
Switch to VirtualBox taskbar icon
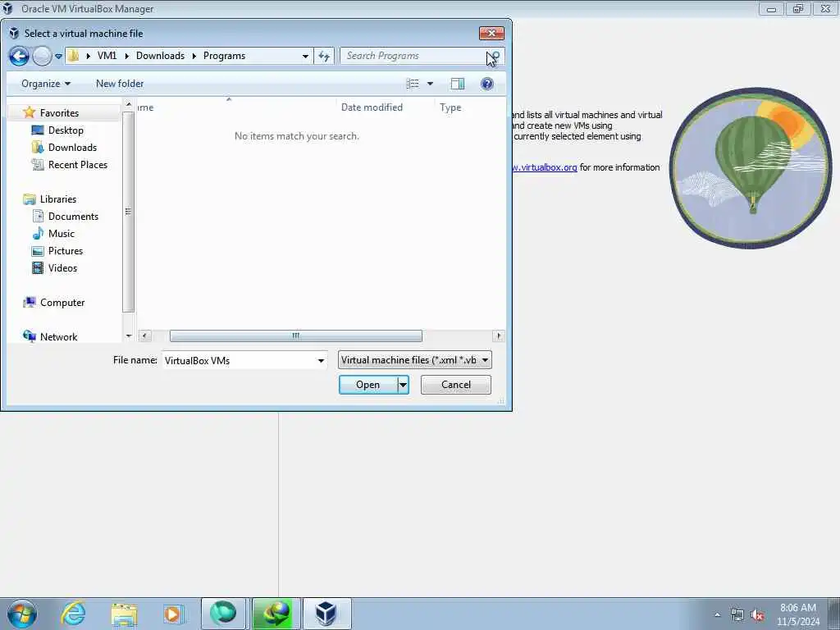[x=326, y=614]
